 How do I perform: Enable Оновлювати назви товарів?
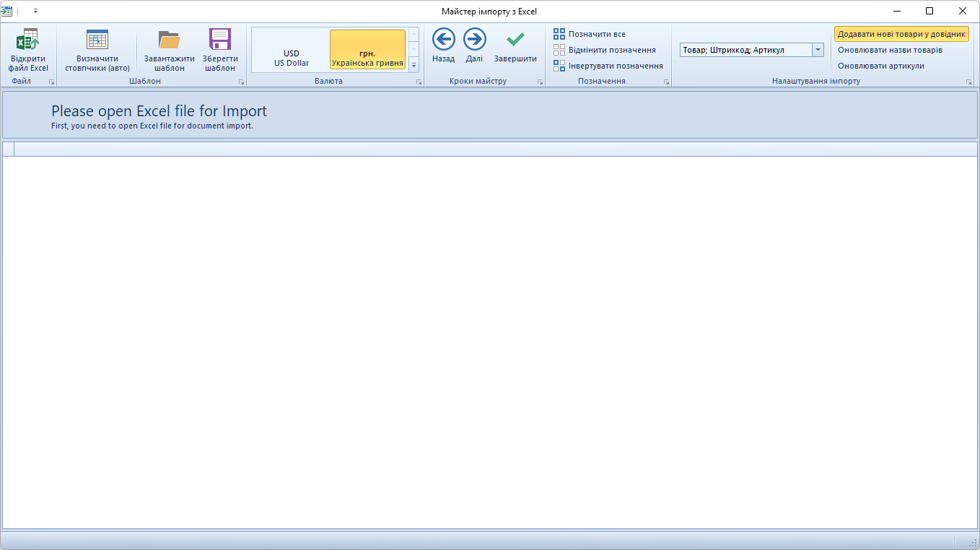click(890, 50)
